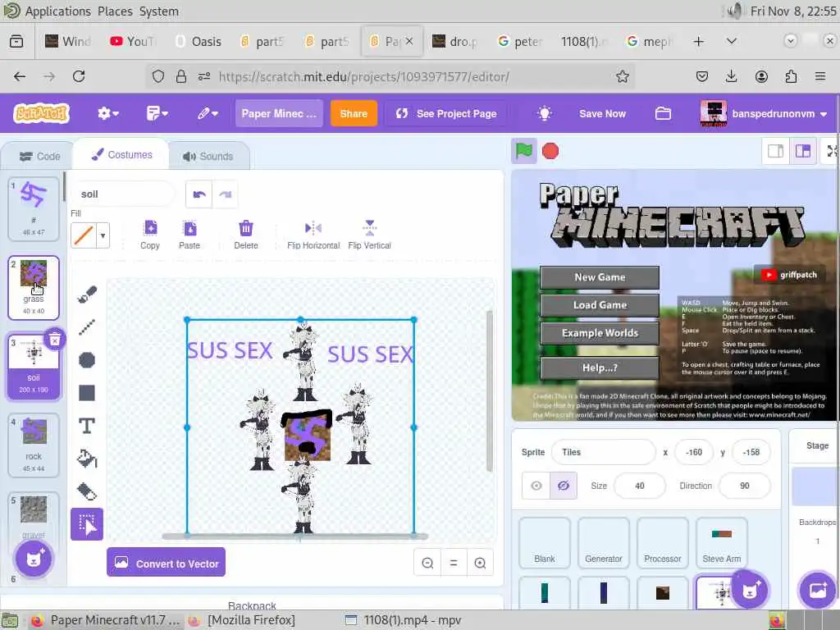The height and width of the screenshot is (630, 840).
Task: Open the System menu
Action: point(159,11)
